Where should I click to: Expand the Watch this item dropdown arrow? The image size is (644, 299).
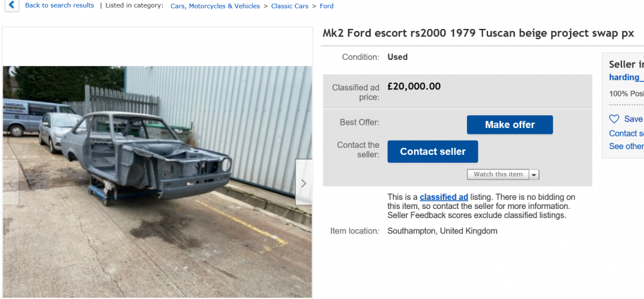[x=535, y=174]
